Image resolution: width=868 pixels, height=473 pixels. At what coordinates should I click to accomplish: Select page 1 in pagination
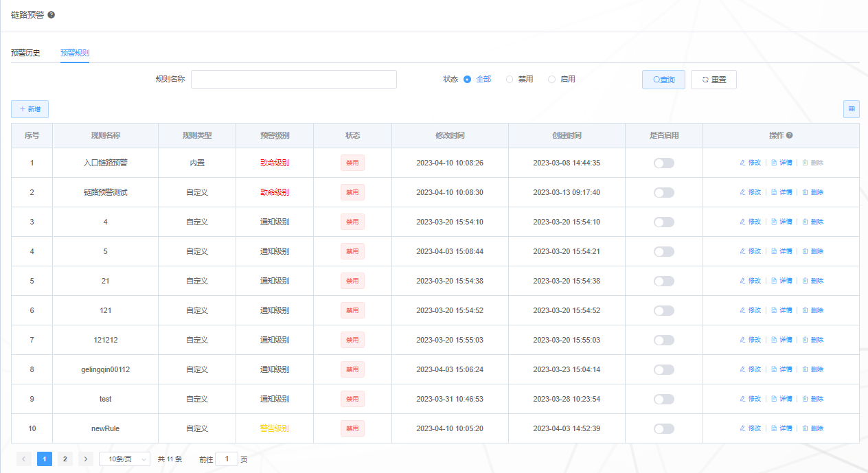coord(45,459)
